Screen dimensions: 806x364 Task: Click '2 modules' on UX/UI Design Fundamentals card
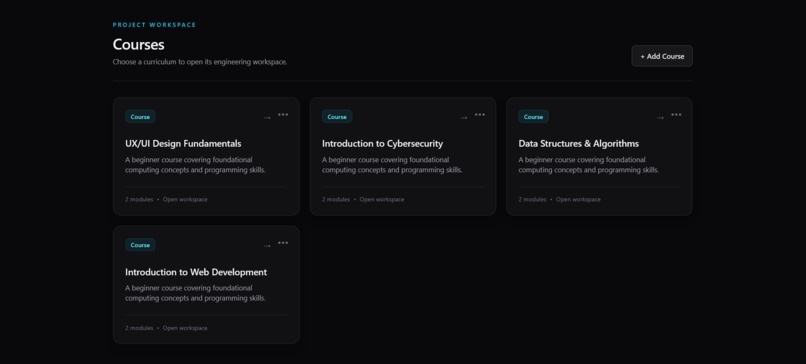[139, 199]
